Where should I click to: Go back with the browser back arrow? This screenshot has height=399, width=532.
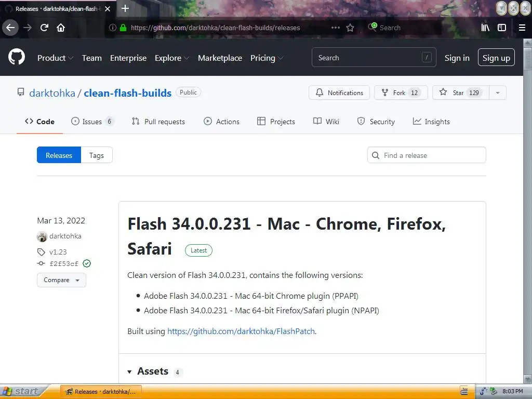point(10,28)
